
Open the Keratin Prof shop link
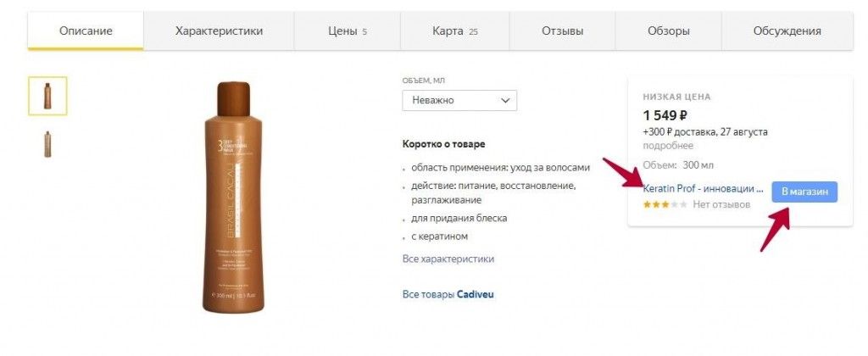pyautogui.click(x=703, y=189)
